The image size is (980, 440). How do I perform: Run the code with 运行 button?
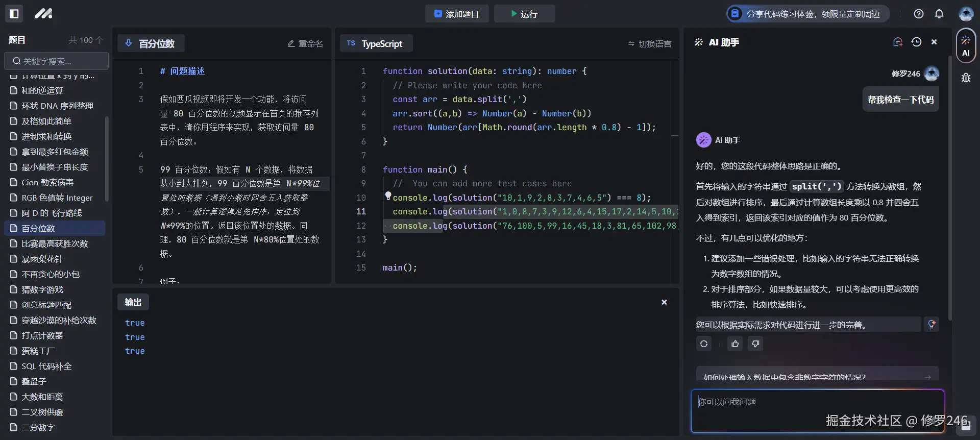524,14
